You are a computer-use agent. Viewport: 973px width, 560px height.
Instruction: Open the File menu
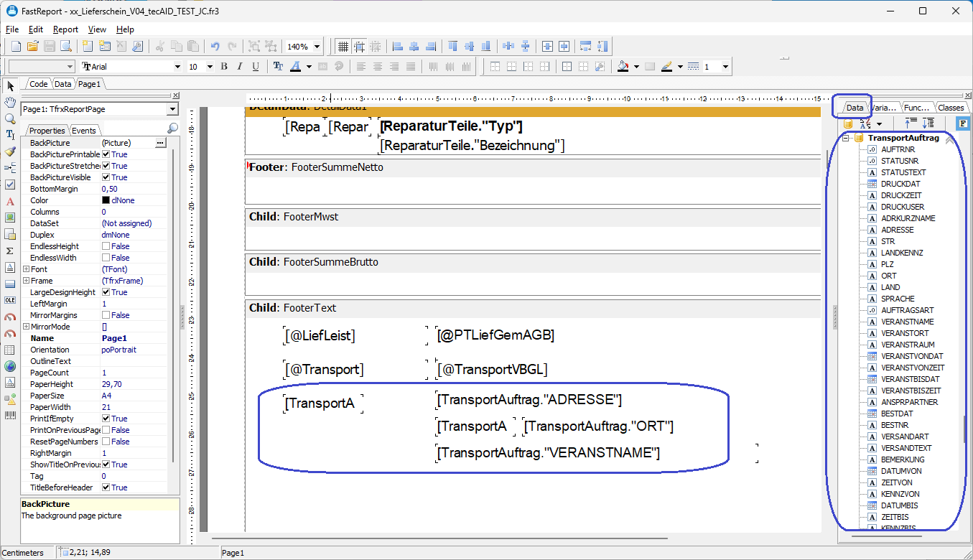pyautogui.click(x=12, y=29)
